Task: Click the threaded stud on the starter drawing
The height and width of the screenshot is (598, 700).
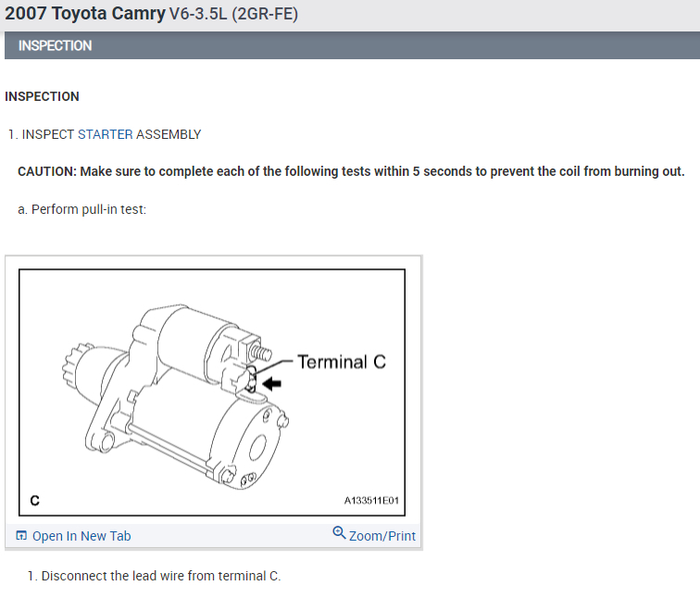Action: (x=260, y=354)
